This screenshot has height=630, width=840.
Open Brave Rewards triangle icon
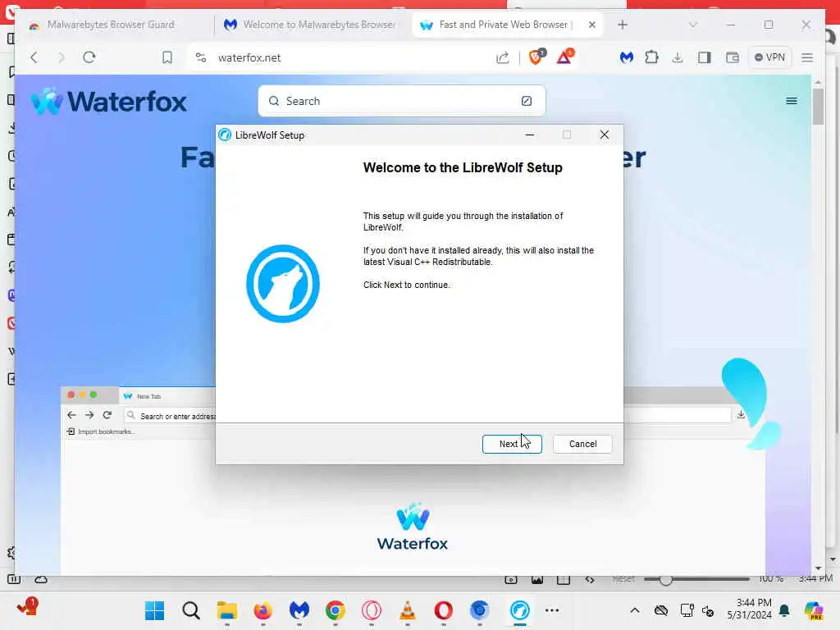564,57
